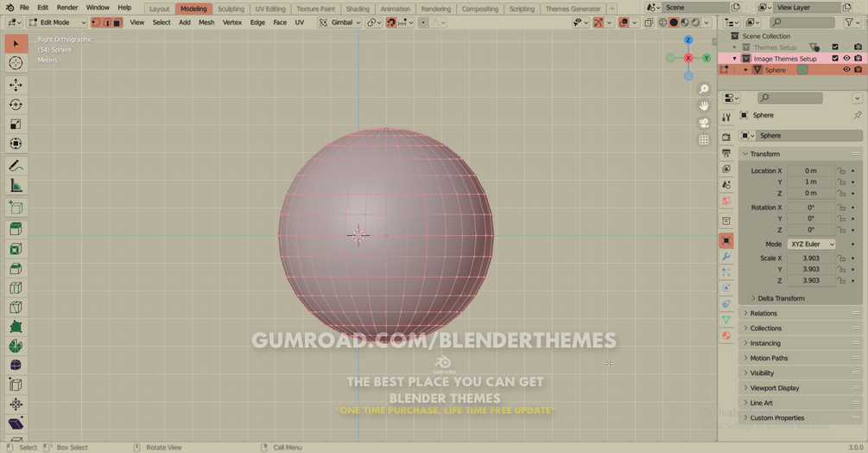
Task: Lock the Location X property
Action: [x=841, y=170]
